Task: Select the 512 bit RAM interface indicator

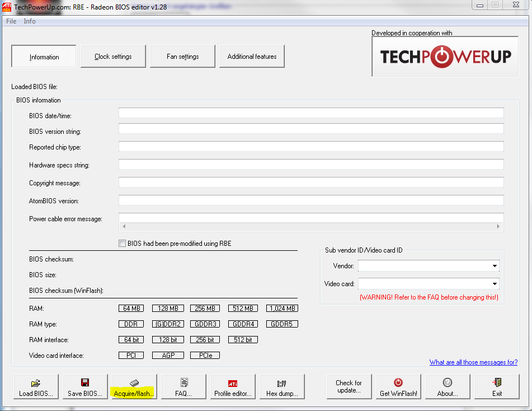Action: 243,340
